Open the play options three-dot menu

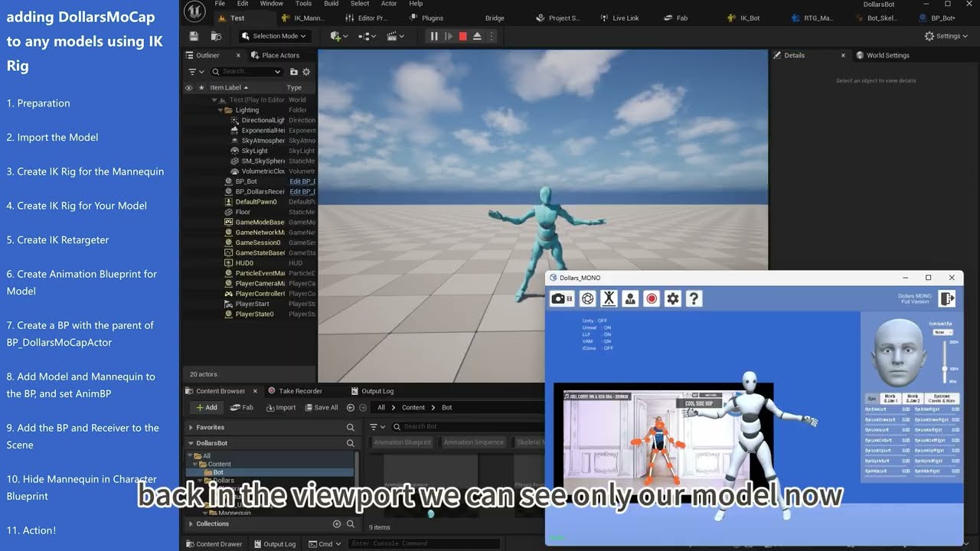click(x=492, y=36)
